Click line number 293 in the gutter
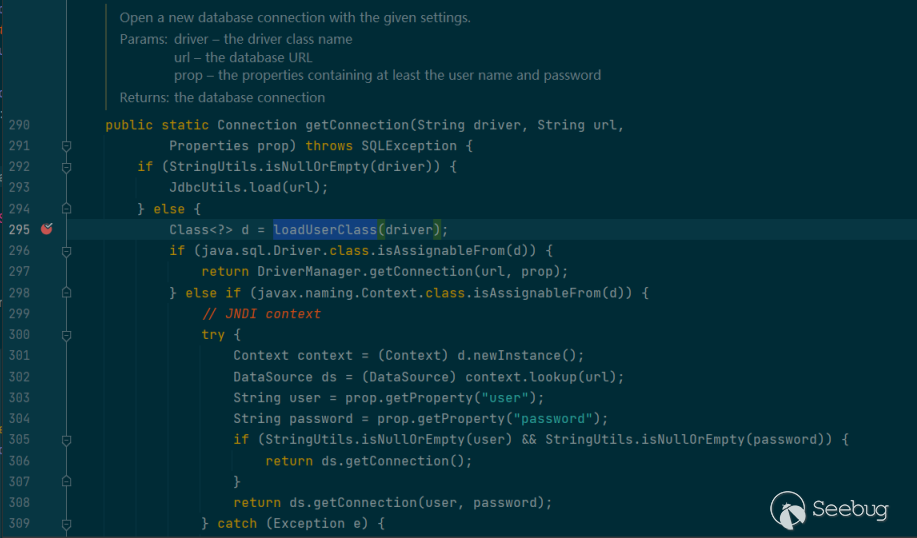Screen dimensions: 917x538 pyautogui.click(x=19, y=188)
